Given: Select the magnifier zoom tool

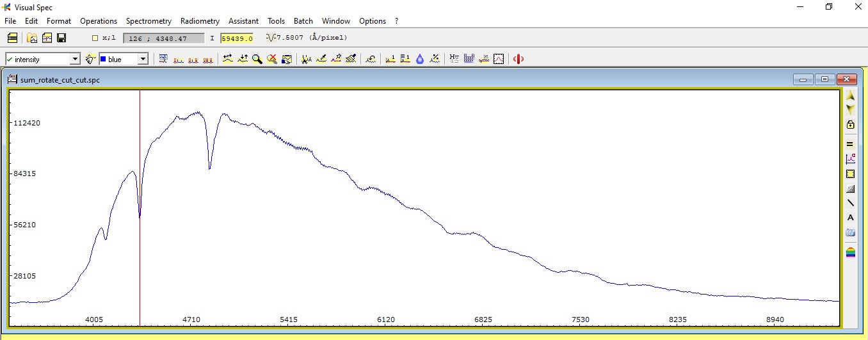Looking at the screenshot, I should [x=257, y=59].
